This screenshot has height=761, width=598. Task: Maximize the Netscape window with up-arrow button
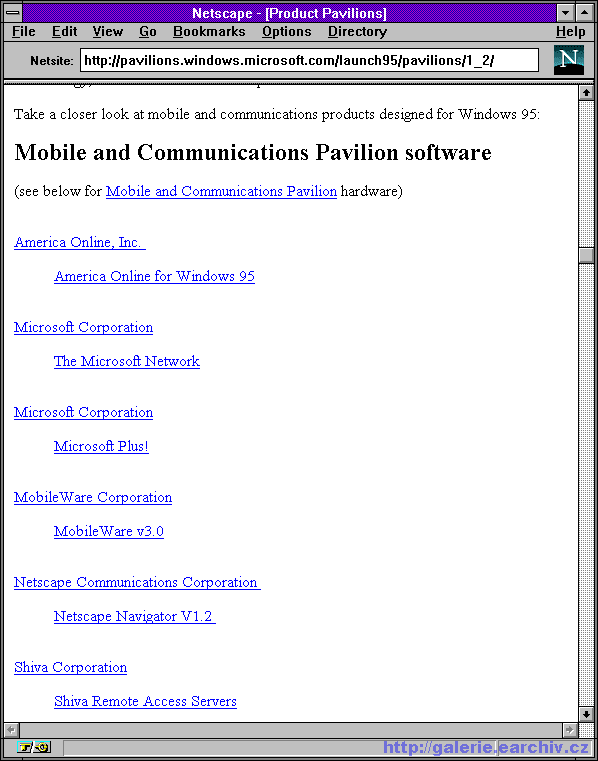point(584,13)
